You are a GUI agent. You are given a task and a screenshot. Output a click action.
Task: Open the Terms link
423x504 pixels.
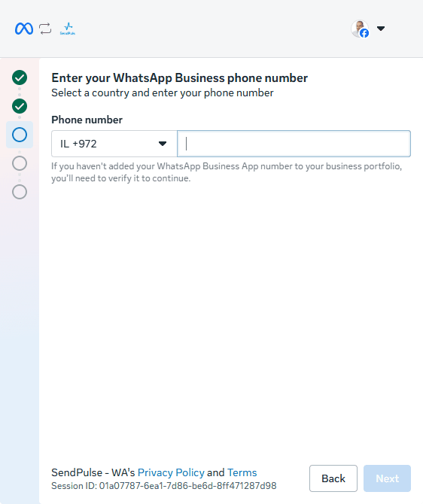pyautogui.click(x=242, y=472)
